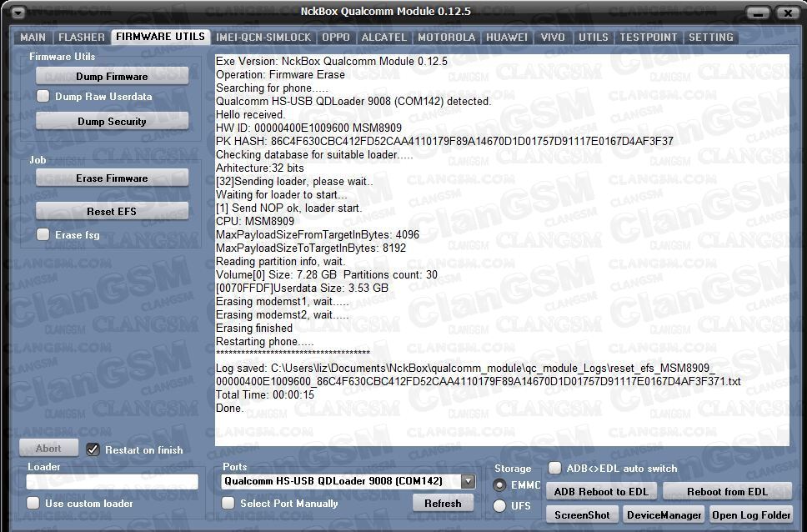This screenshot has width=807, height=532.
Task: Click the Dump Security button
Action: pos(112,121)
